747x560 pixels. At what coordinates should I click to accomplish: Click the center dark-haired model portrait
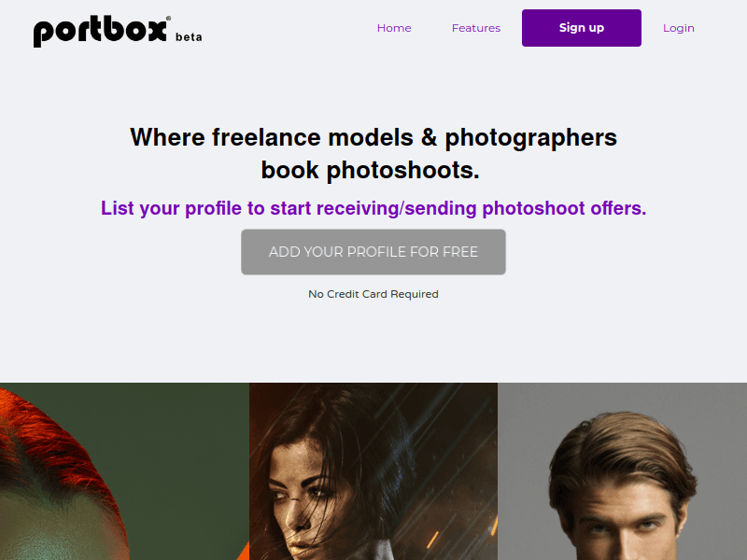tap(373, 471)
